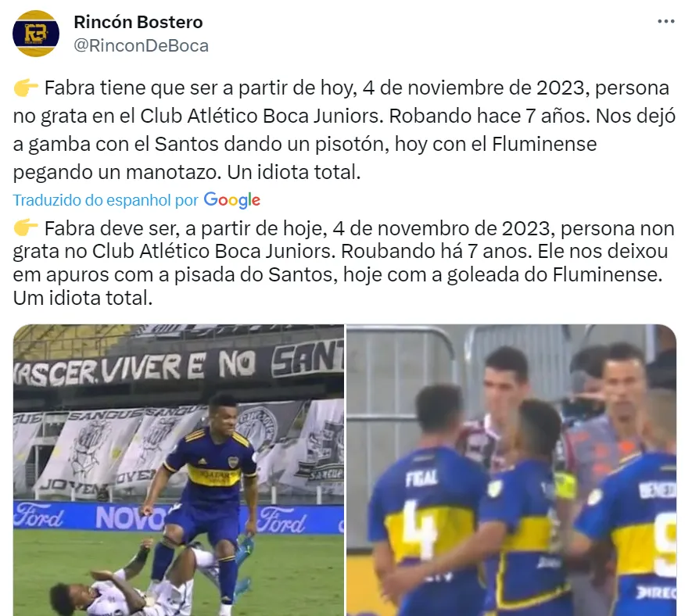Click the captain armband in the right photo
692x616 pixels.
click(x=566, y=485)
